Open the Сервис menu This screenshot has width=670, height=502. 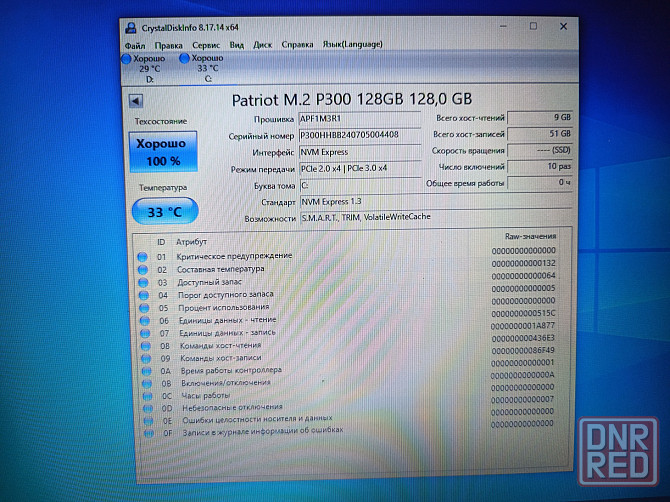(206, 45)
